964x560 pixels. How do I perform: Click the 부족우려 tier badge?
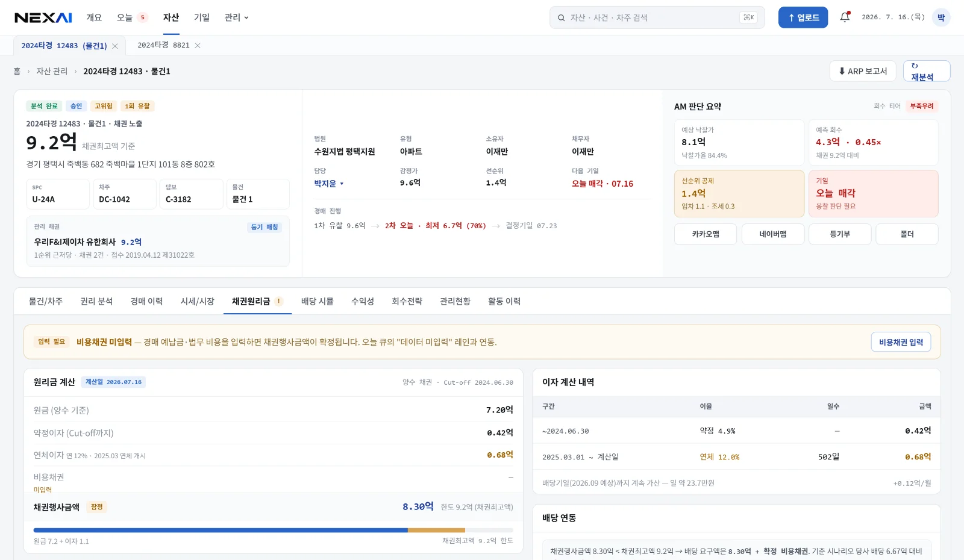921,106
